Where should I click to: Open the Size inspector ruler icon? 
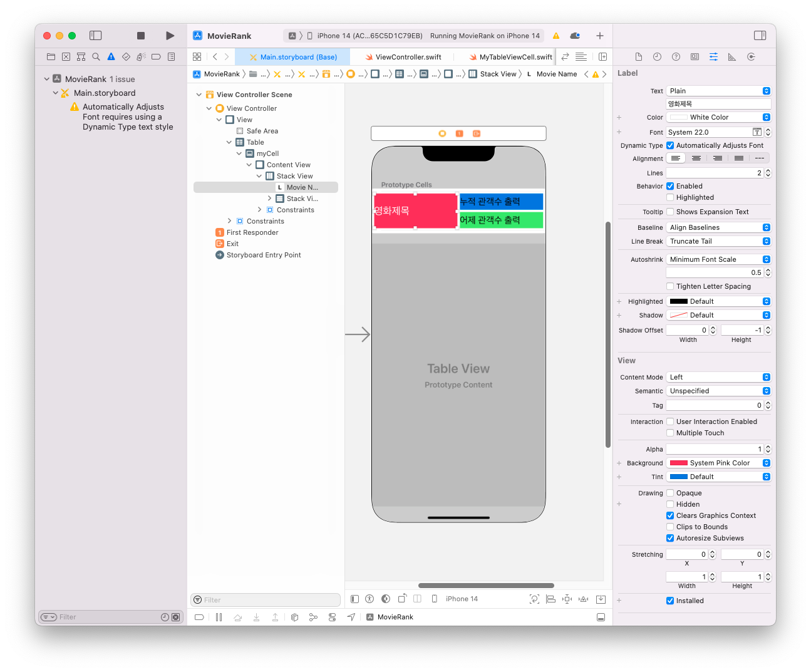[x=732, y=56]
